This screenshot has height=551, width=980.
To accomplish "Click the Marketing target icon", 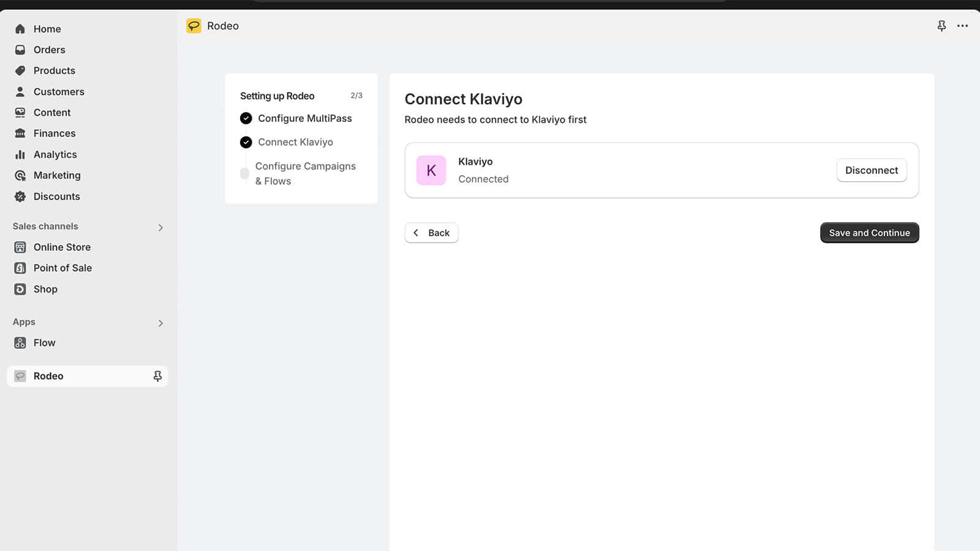I will [20, 176].
